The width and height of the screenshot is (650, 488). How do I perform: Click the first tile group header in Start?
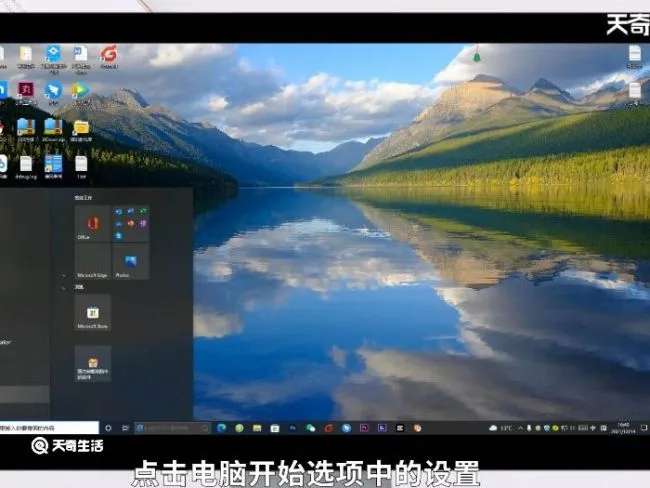point(83,198)
